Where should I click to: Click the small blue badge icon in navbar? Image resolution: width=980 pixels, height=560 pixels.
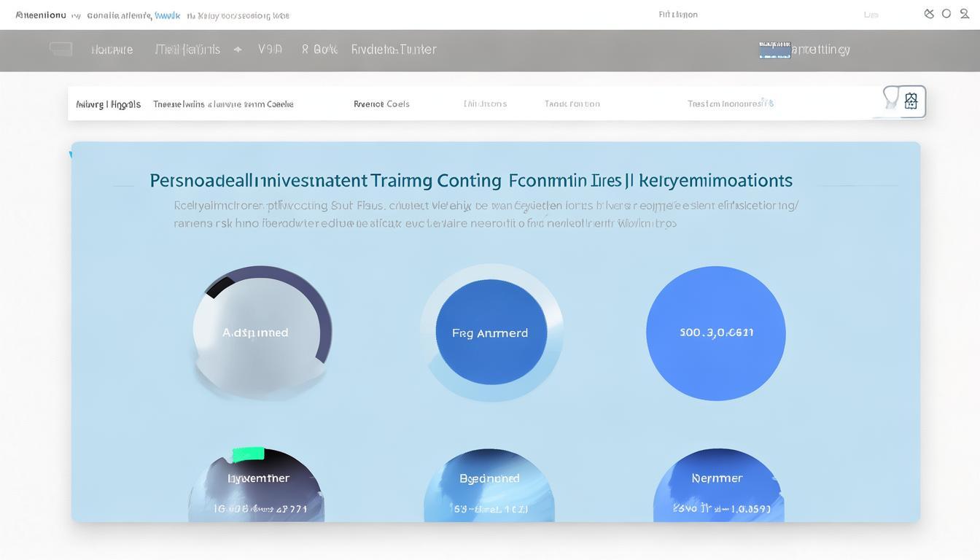[x=774, y=50]
